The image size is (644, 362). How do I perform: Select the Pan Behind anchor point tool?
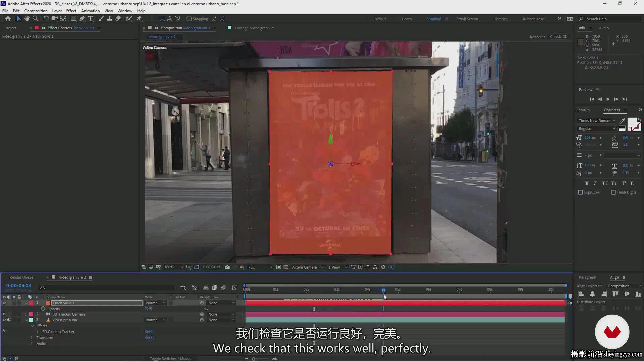coord(63,19)
